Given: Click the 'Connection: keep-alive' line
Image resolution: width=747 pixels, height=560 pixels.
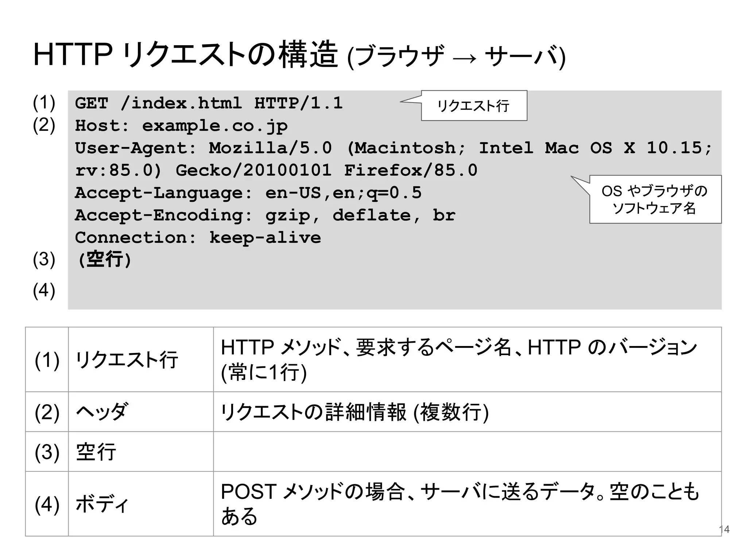Looking at the screenshot, I should click(x=198, y=238).
